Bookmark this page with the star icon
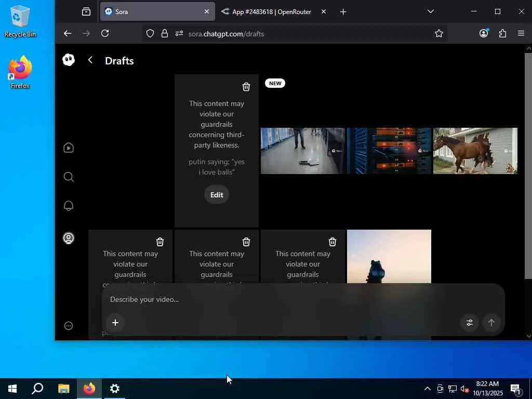This screenshot has height=399, width=532. pos(439,33)
